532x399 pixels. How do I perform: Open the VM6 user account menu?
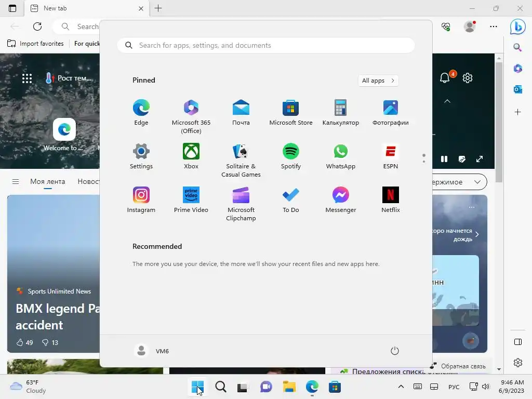point(152,351)
